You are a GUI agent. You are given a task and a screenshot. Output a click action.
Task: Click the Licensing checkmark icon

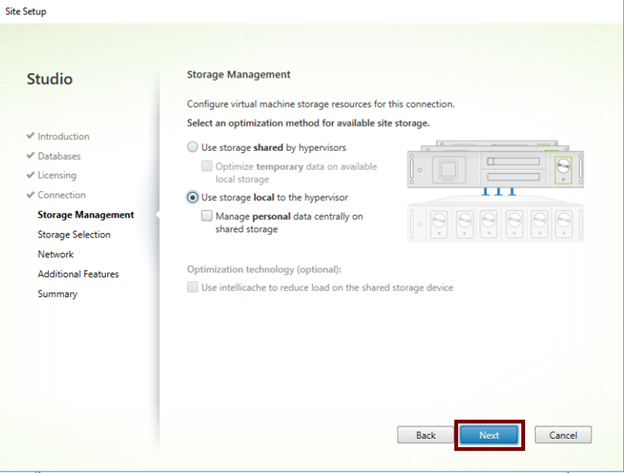point(30,175)
